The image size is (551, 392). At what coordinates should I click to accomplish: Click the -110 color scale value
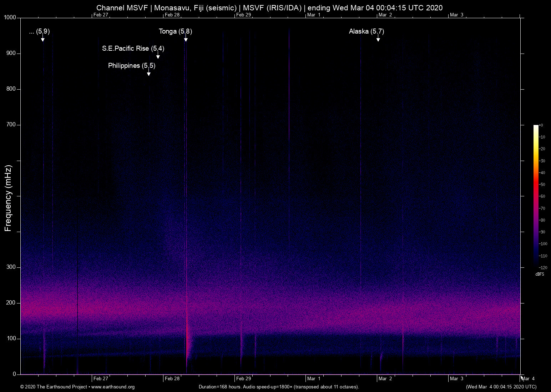(x=543, y=256)
